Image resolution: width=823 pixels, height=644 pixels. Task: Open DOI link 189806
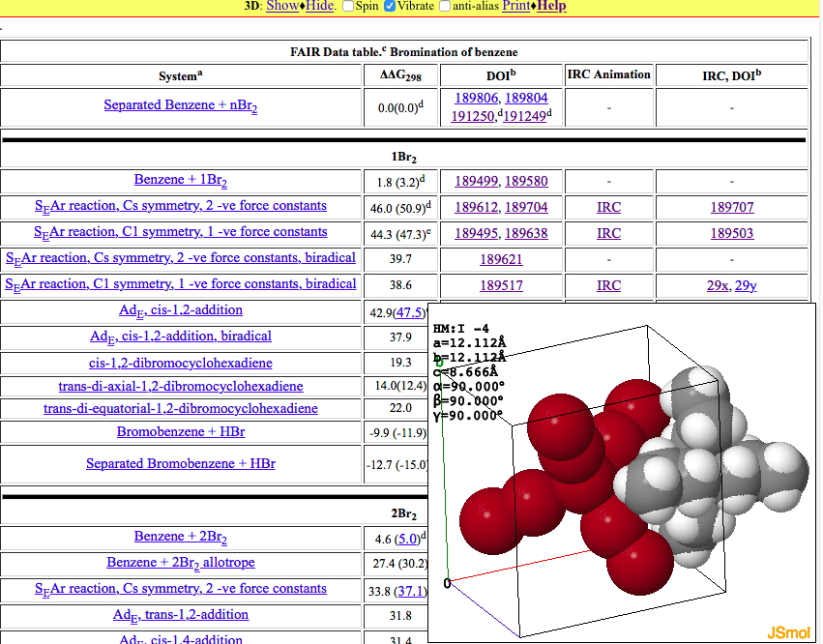pos(476,98)
